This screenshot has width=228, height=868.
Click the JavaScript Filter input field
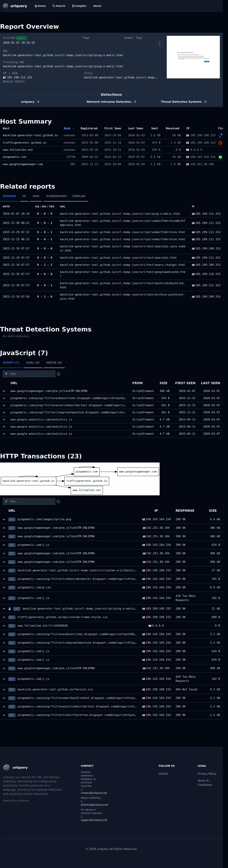[x=29, y=374]
